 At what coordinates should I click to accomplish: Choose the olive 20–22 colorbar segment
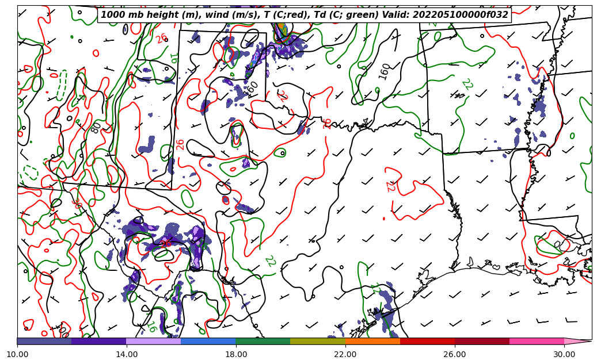coord(318,341)
